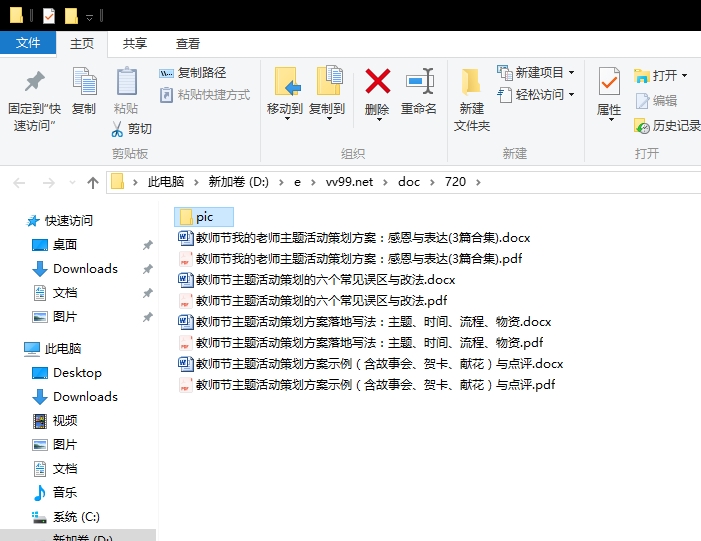The image size is (701, 541).
Task: Select the pic folder
Action: point(204,217)
